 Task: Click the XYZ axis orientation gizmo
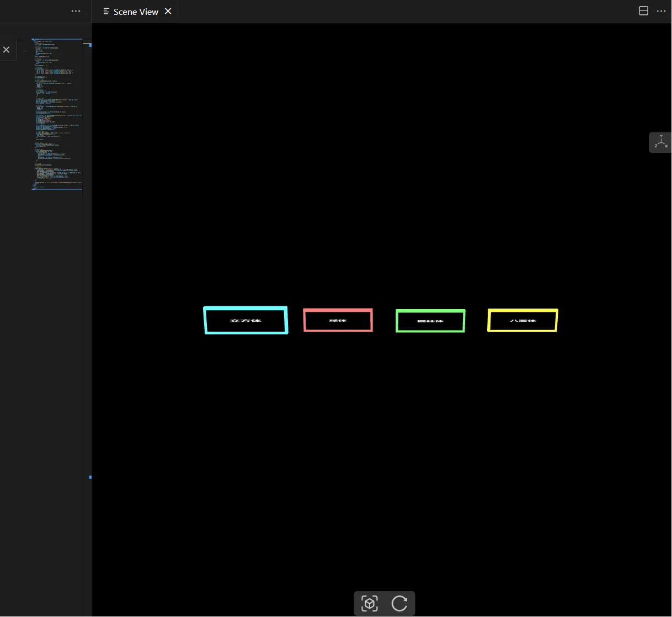click(661, 142)
